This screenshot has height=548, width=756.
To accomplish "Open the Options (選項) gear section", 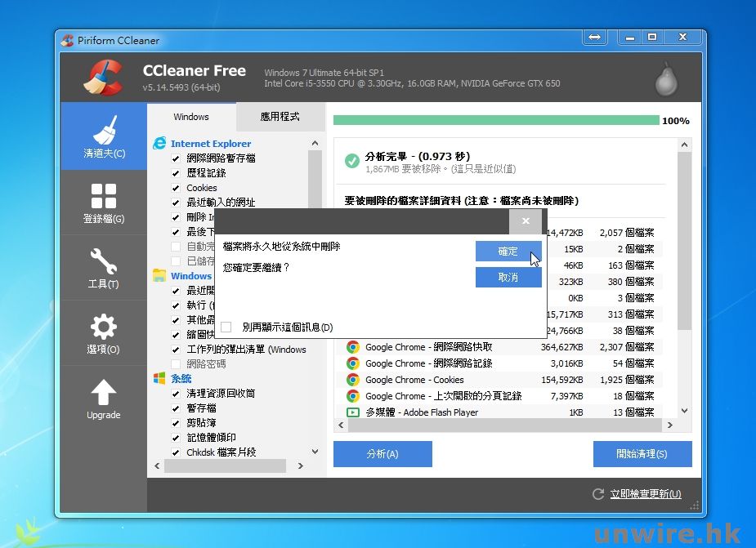I will 104,332.
